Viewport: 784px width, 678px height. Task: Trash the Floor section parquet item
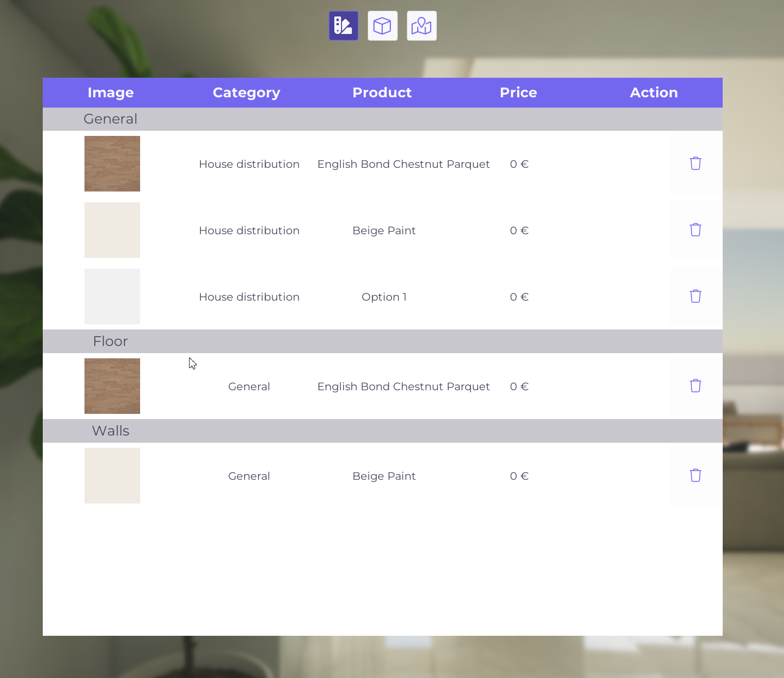tap(695, 386)
